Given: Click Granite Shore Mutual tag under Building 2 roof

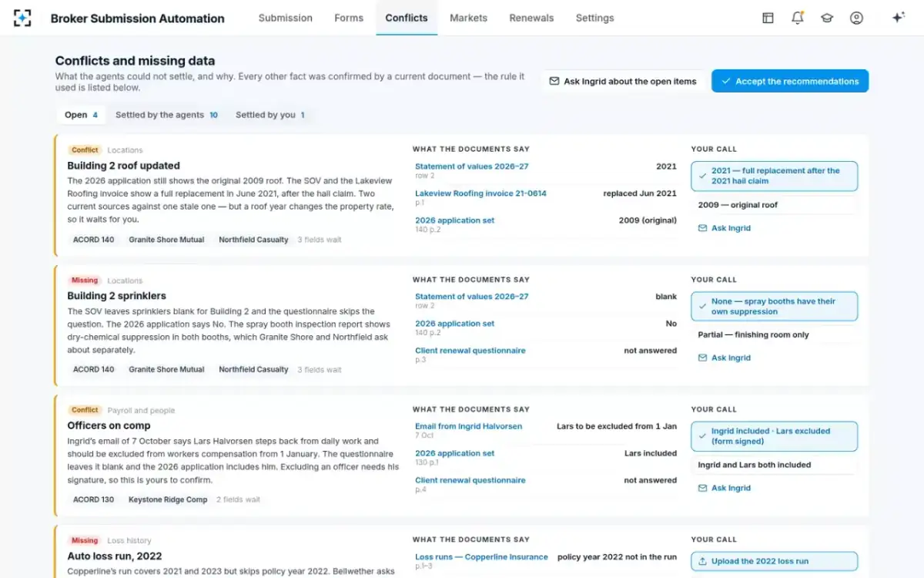Looking at the screenshot, I should (x=166, y=240).
